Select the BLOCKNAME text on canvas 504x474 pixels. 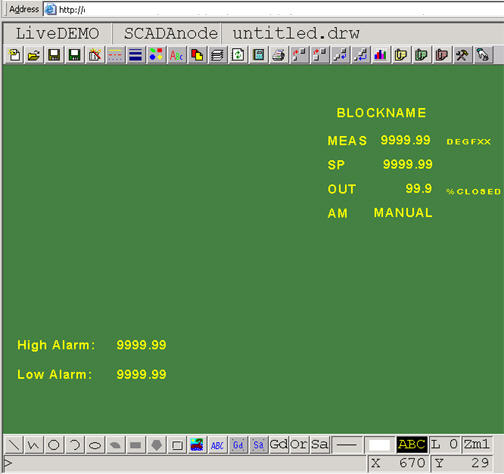(x=381, y=113)
